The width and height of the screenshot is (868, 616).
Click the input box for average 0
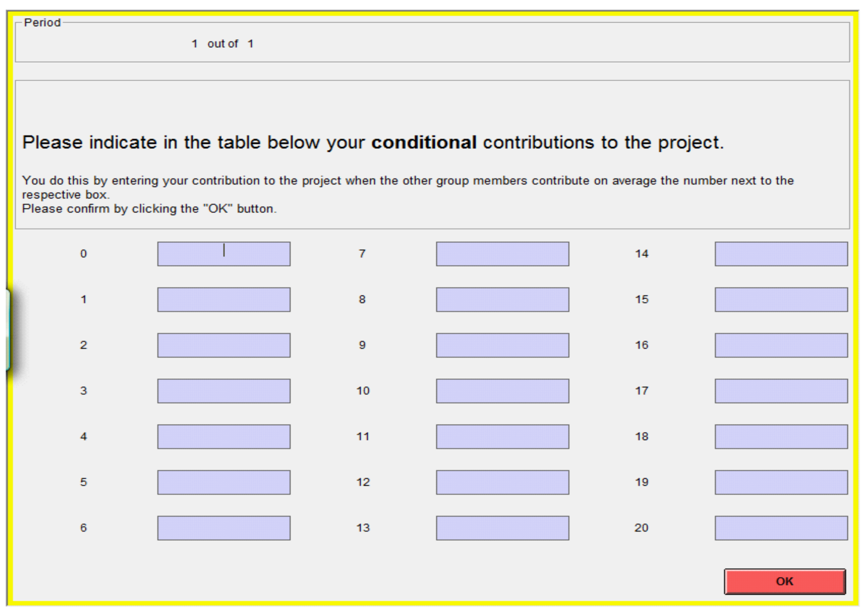coord(224,254)
